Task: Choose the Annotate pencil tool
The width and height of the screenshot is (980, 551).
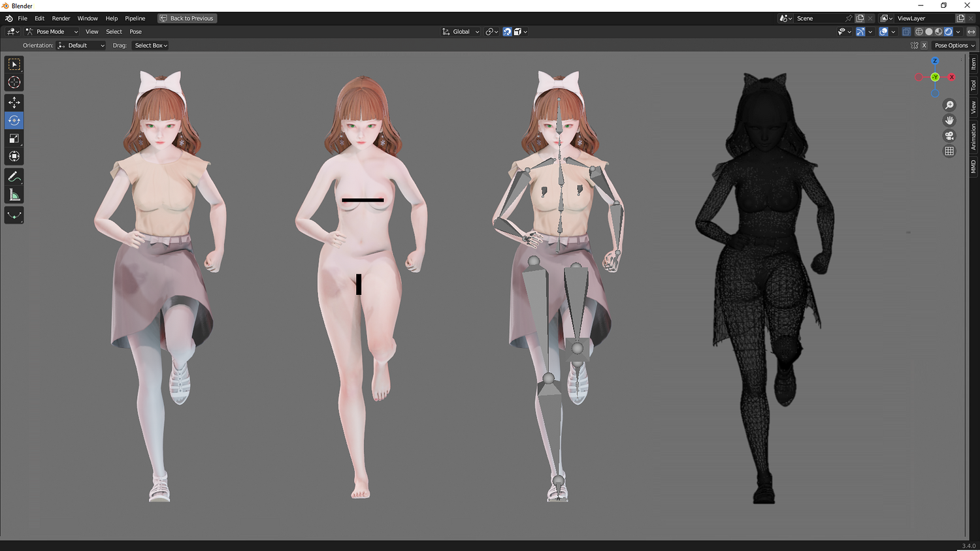Action: pyautogui.click(x=14, y=177)
